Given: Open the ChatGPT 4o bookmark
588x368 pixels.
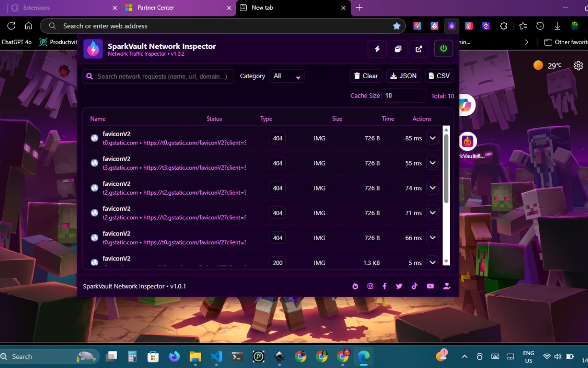Looking at the screenshot, I should pos(17,42).
